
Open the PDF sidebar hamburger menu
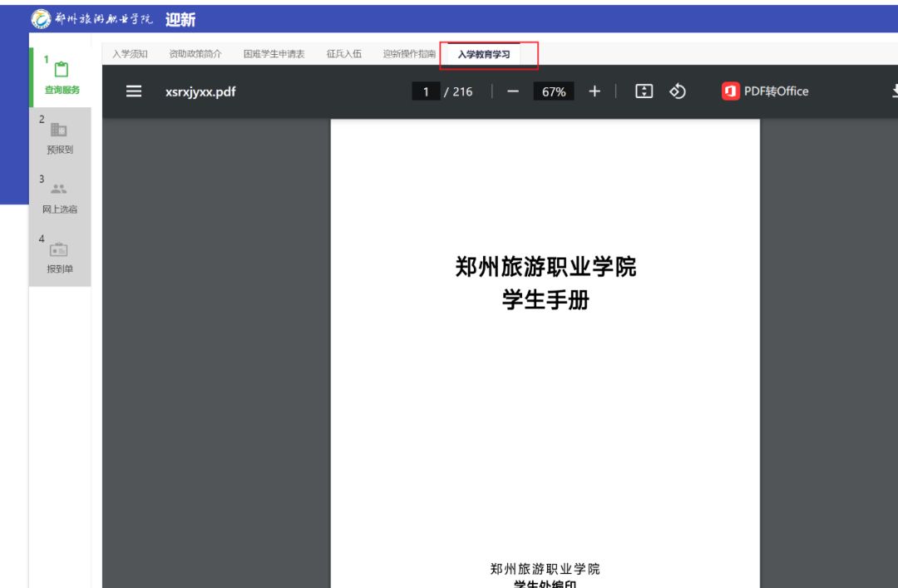tap(133, 91)
